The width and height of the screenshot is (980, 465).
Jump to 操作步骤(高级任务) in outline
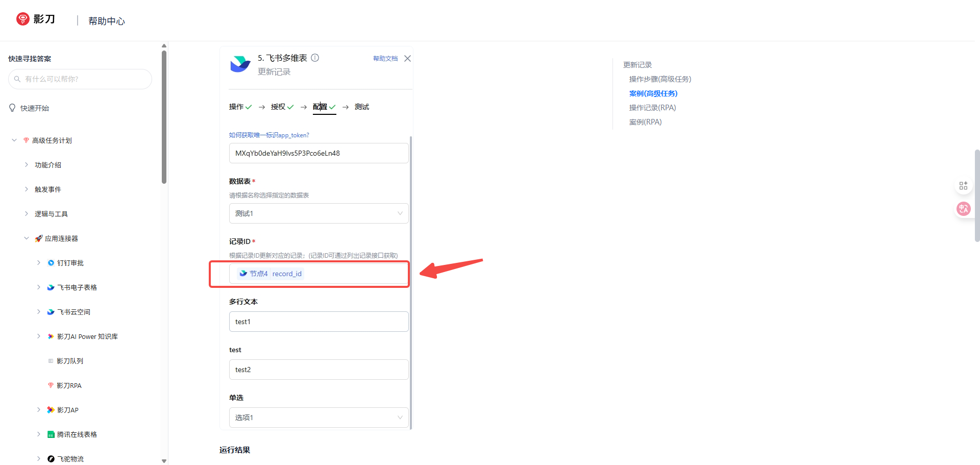tap(659, 79)
